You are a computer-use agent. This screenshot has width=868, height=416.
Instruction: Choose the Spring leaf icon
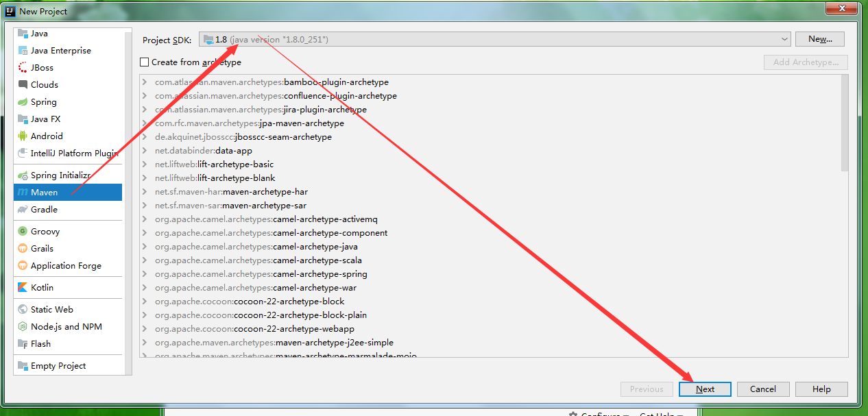[x=23, y=102]
